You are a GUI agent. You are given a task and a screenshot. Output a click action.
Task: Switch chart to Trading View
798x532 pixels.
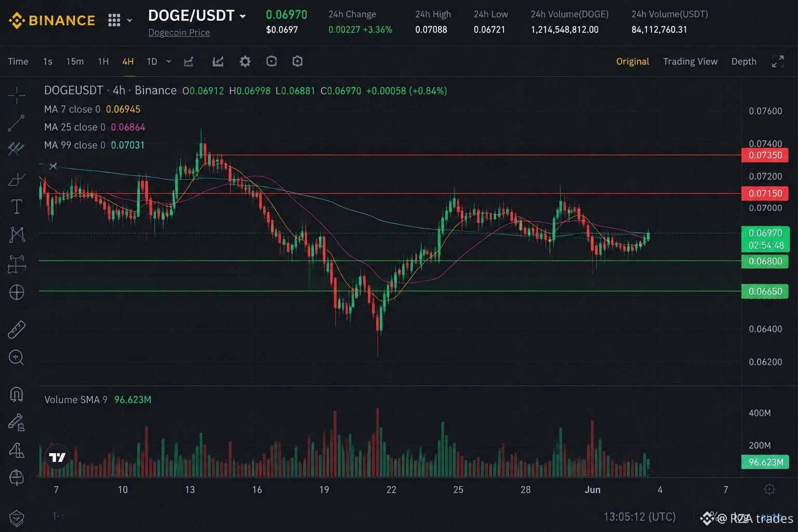[x=690, y=61]
